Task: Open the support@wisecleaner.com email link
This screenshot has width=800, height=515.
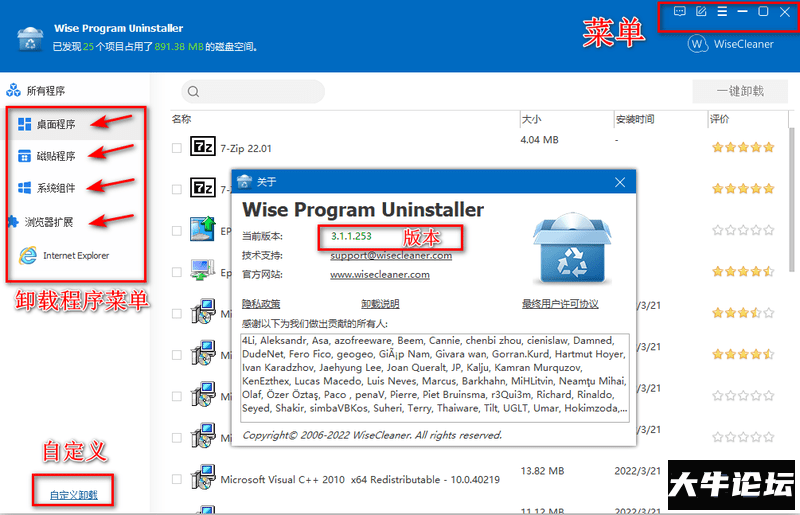Action: point(391,255)
